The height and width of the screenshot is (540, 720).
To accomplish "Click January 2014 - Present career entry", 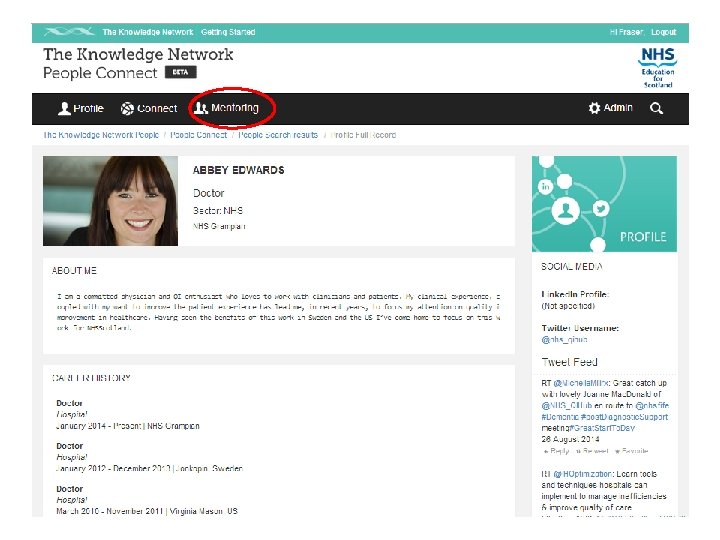I will 128,426.
